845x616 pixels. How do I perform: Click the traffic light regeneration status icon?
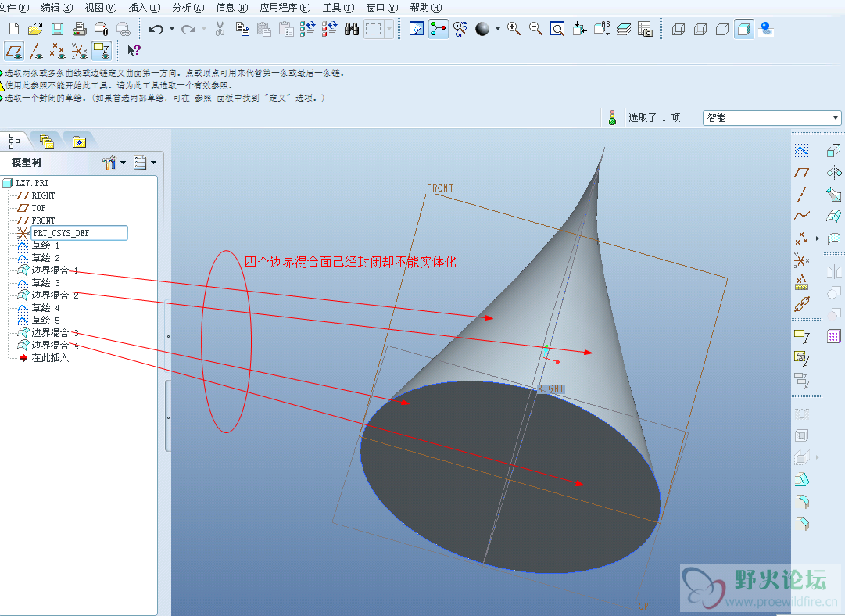click(x=612, y=117)
